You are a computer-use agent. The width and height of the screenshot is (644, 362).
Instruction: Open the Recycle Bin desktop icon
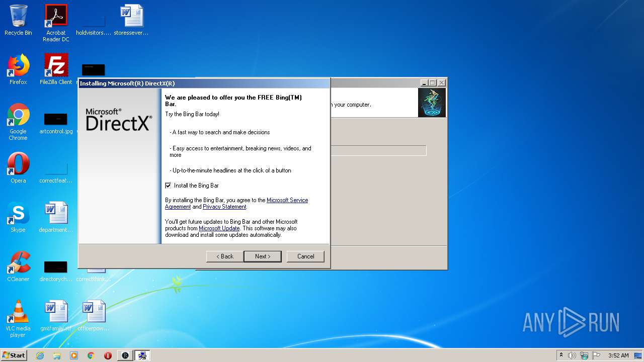(x=18, y=20)
